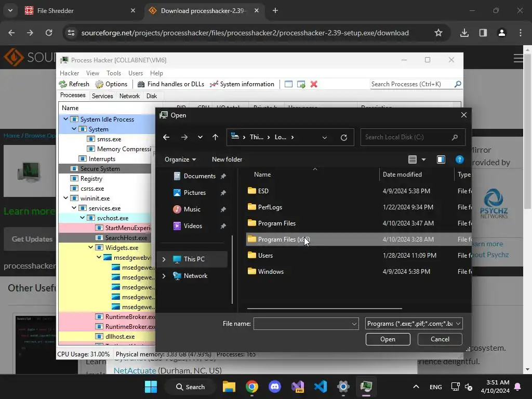The image size is (532, 399).
Task: Refresh the Open dialog folder view
Action: [x=344, y=137]
